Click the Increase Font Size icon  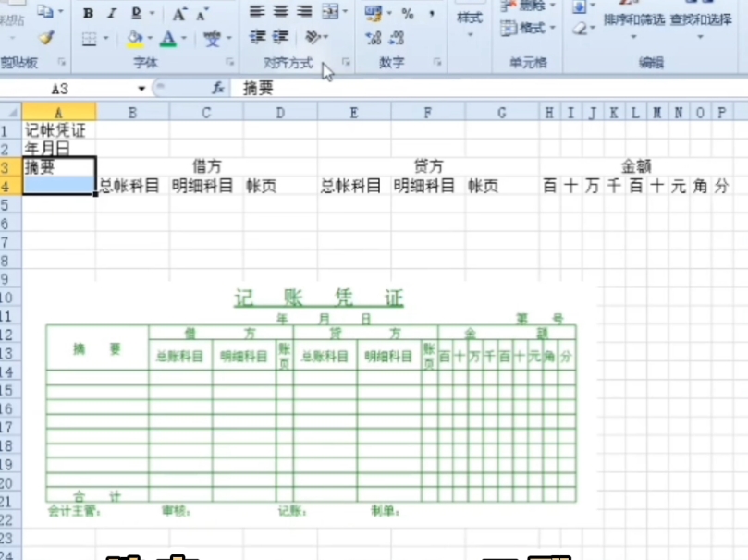[x=179, y=13]
